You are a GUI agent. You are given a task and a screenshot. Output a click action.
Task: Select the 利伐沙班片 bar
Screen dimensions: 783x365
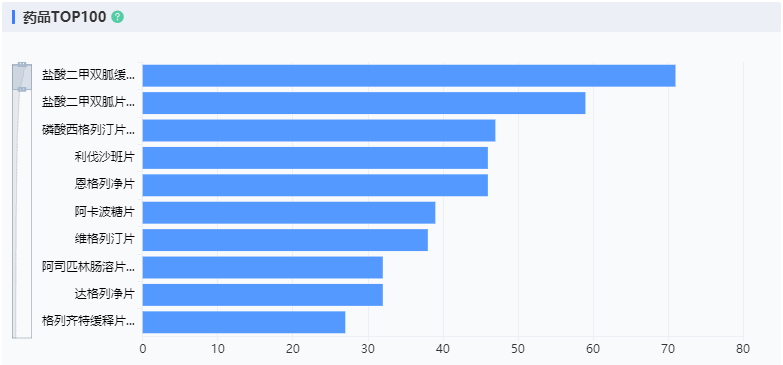pyautogui.click(x=315, y=158)
